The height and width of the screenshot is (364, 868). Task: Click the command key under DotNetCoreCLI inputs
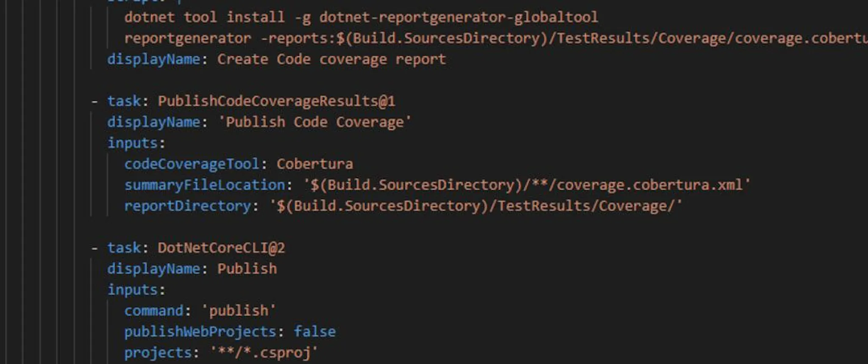153,311
